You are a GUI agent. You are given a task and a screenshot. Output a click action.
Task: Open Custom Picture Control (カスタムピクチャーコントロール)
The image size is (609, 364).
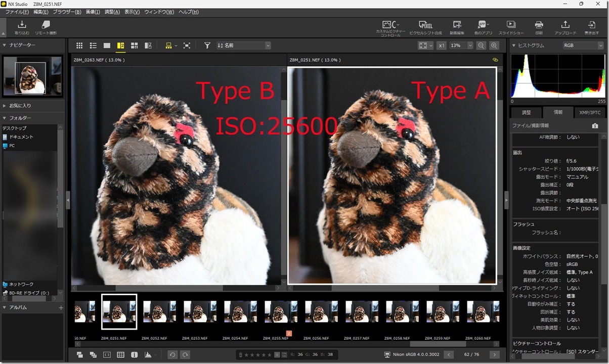pos(390,28)
